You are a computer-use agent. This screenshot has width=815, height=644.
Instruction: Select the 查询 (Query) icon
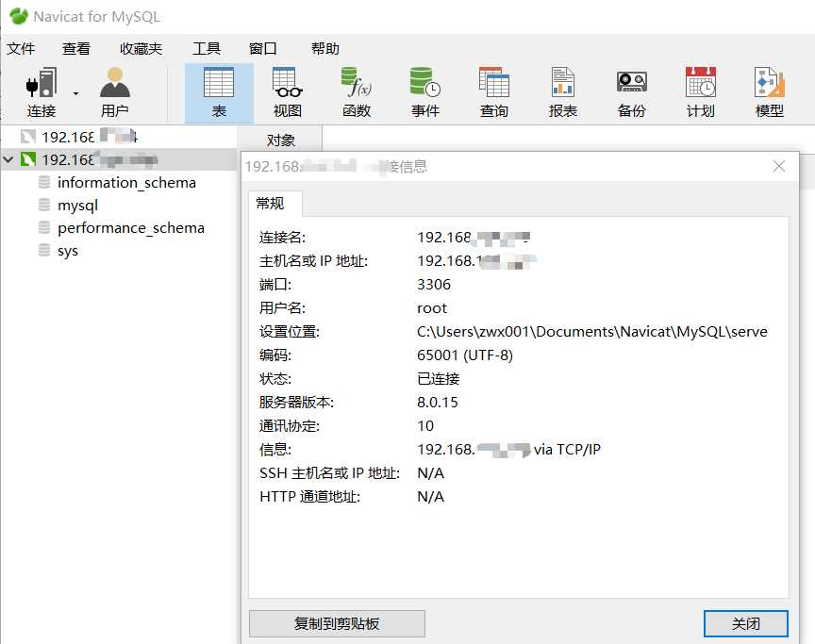493,91
